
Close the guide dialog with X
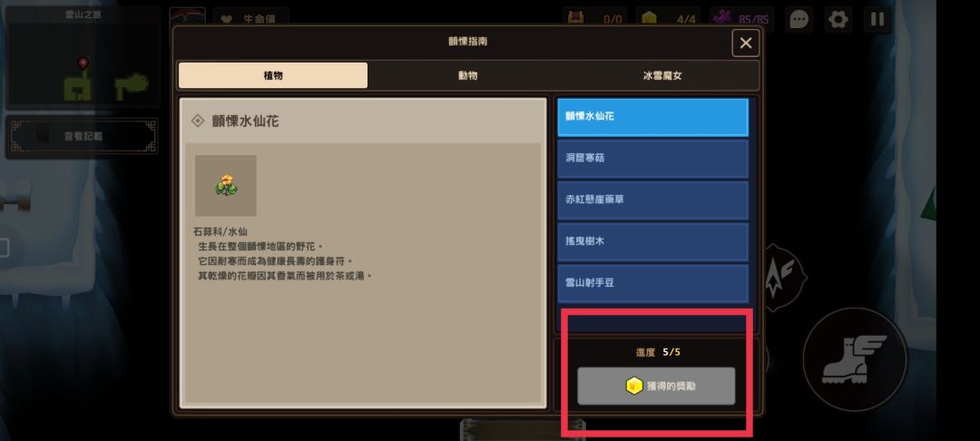[x=746, y=43]
